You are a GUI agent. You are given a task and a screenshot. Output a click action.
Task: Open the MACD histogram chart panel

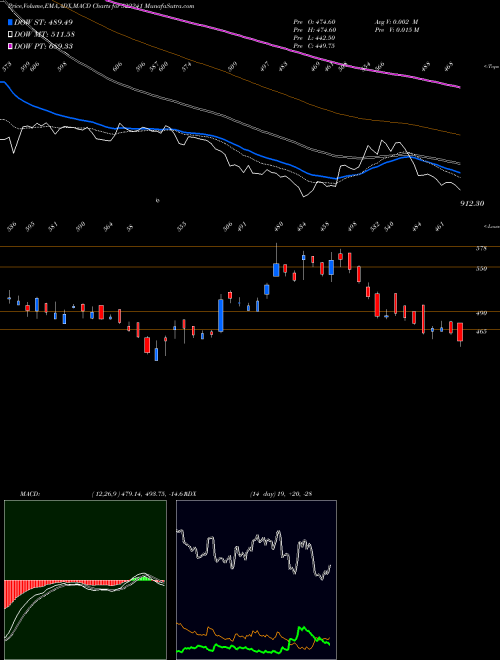pyautogui.click(x=85, y=580)
